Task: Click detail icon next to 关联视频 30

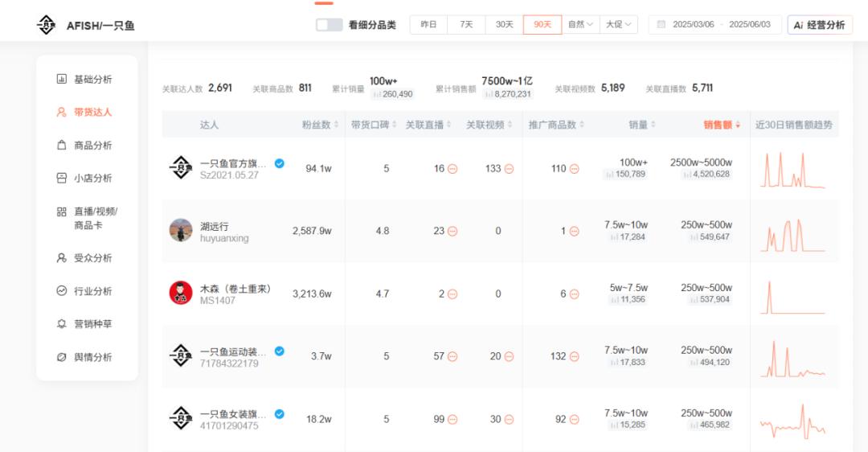Action: point(509,420)
